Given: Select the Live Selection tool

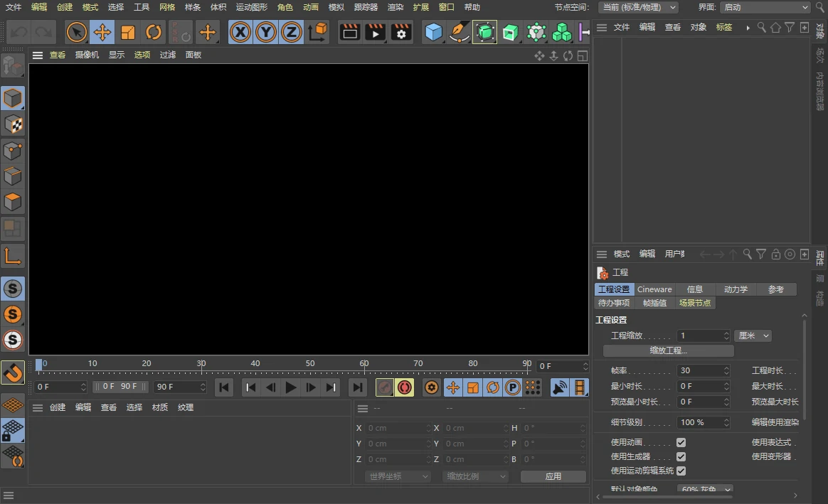Looking at the screenshot, I should click(77, 32).
